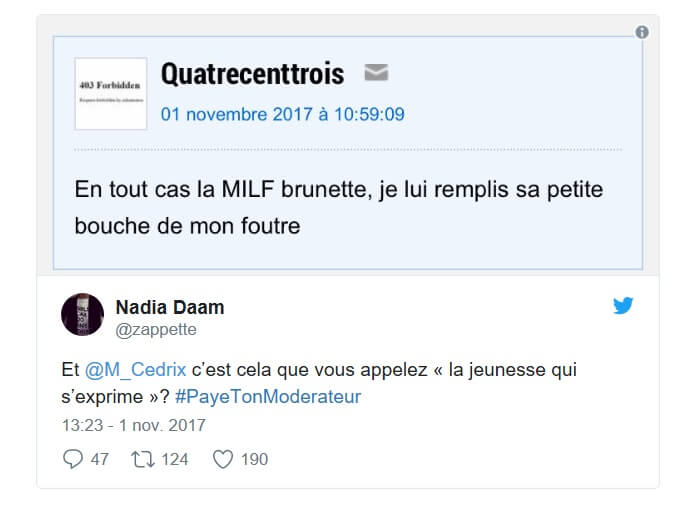Click the reply speech bubble icon
675x507 pixels.
coord(72,459)
